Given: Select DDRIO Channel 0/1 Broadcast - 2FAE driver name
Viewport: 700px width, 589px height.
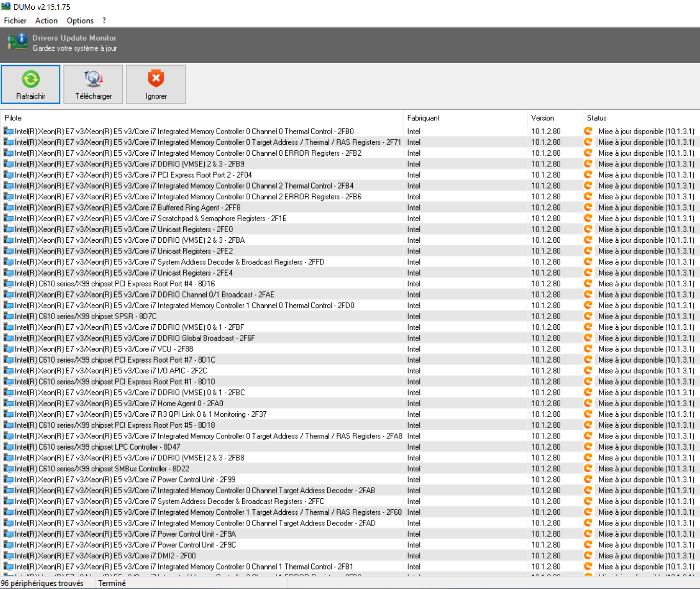Looking at the screenshot, I should (x=145, y=294).
